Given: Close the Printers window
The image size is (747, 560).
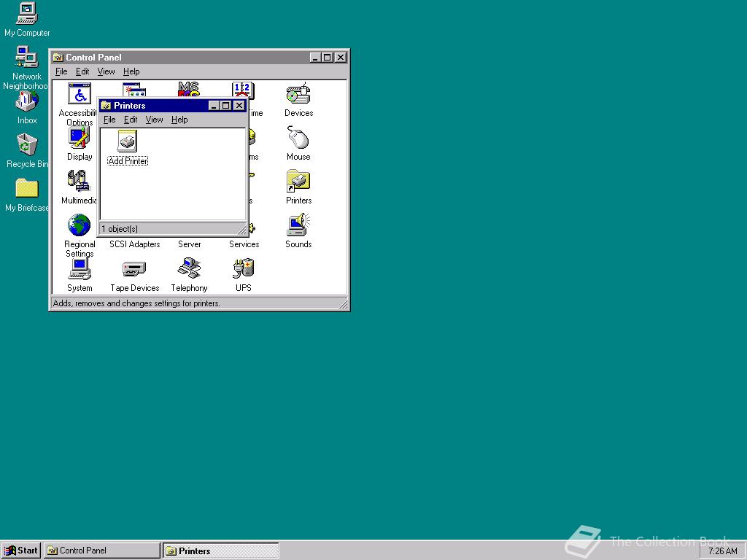Looking at the screenshot, I should (x=239, y=106).
